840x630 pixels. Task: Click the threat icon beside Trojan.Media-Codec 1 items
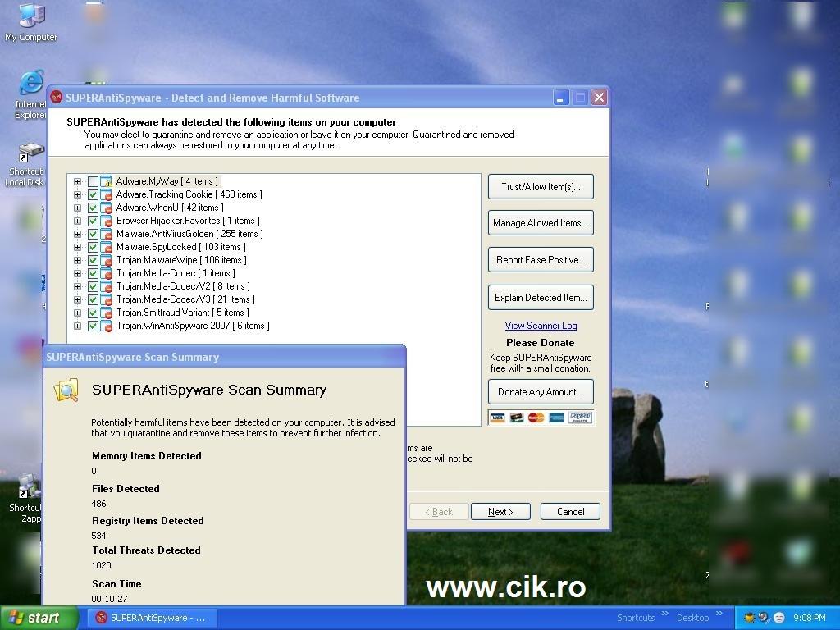[106, 273]
